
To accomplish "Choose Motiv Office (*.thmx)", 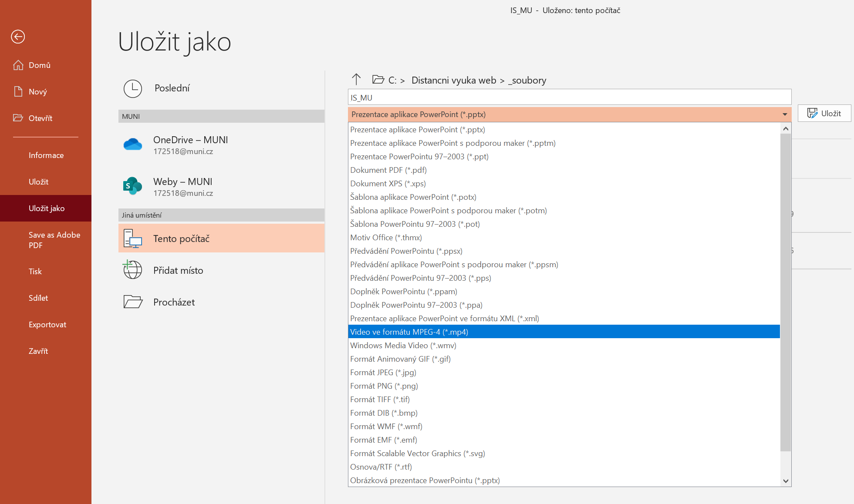I will tap(564, 238).
